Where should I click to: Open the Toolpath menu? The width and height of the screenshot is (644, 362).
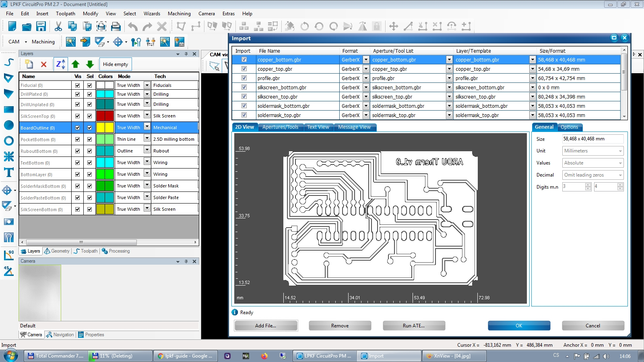coord(66,14)
